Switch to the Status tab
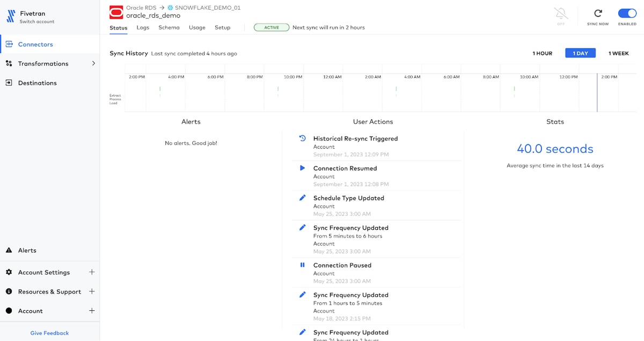 [x=119, y=27]
